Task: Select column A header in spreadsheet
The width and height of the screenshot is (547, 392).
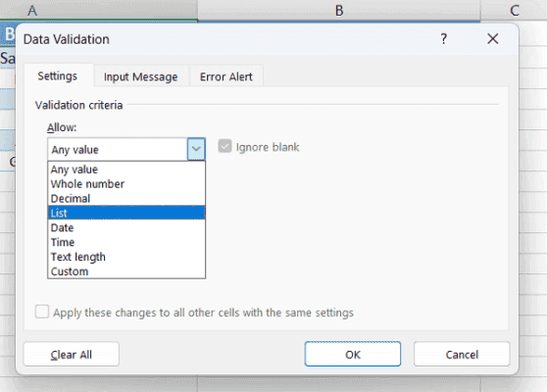Action: pyautogui.click(x=98, y=10)
